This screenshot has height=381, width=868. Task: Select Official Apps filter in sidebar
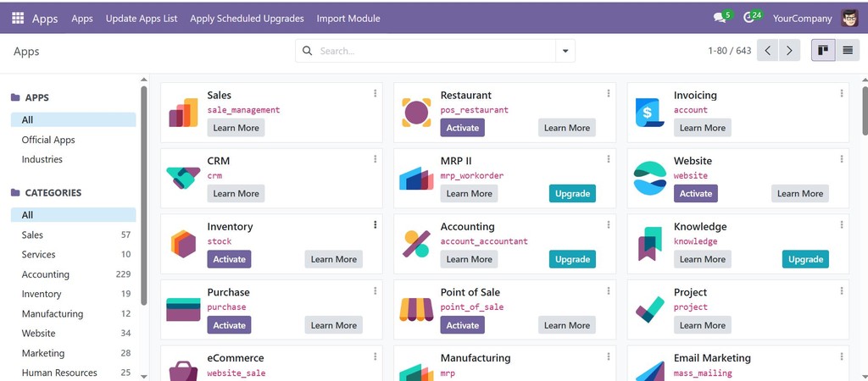click(48, 140)
